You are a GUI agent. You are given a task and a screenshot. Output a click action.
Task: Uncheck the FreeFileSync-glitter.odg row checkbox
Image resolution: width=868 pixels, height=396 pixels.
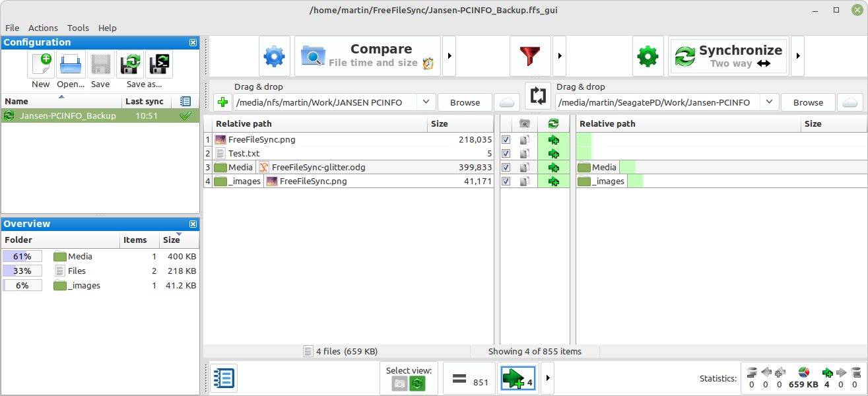click(506, 168)
